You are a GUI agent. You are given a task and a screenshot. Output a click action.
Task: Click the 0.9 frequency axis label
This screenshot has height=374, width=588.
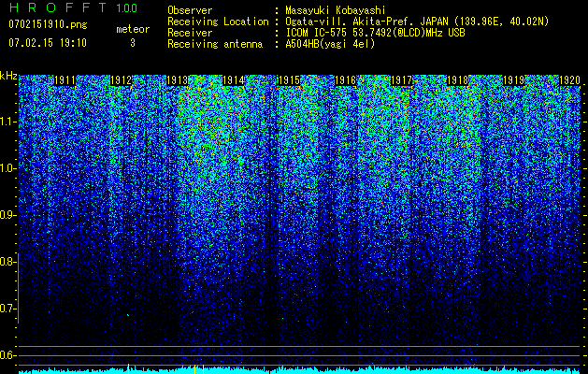(7, 215)
